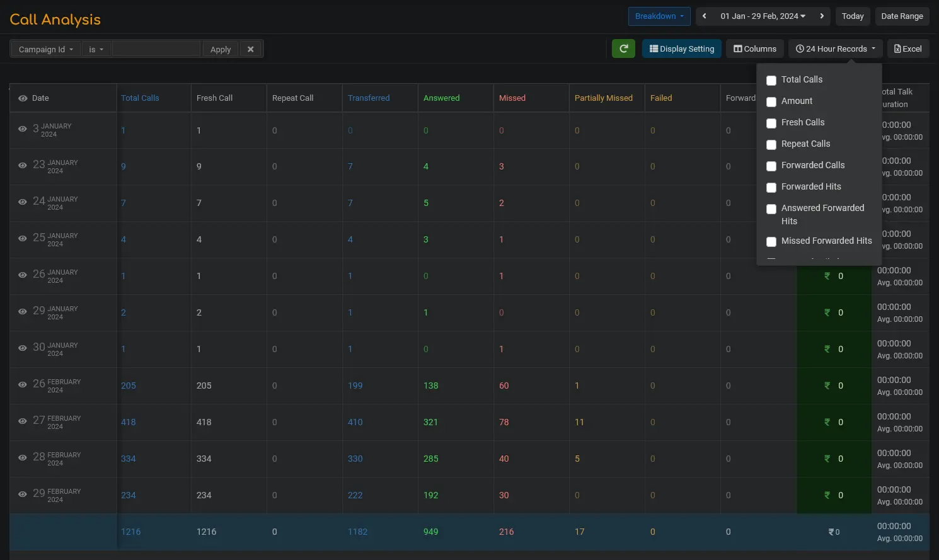
Task: Clear the filter with X button
Action: 251,49
